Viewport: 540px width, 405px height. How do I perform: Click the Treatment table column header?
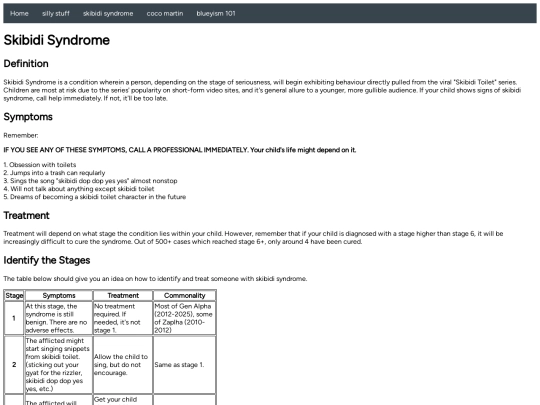pos(123,295)
